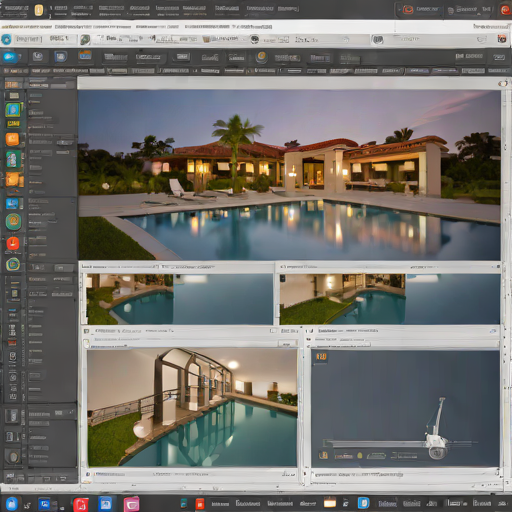Click the orange circular icon in dark toolbar
The image size is (512, 512).
[x=262, y=57]
